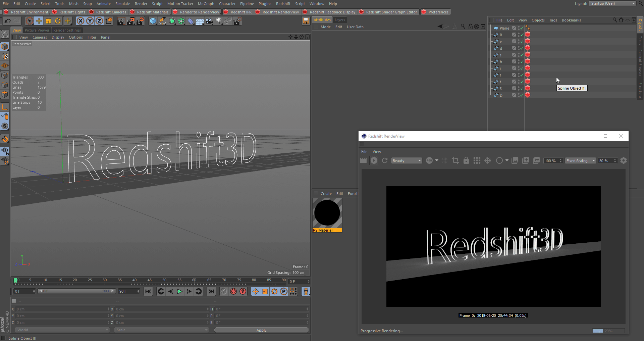
Task: Click the save disk icon above Attributes
Action: (306, 21)
